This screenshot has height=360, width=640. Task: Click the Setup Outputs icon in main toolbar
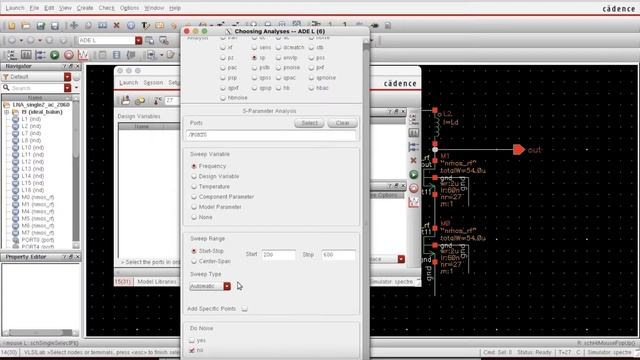point(40,55)
